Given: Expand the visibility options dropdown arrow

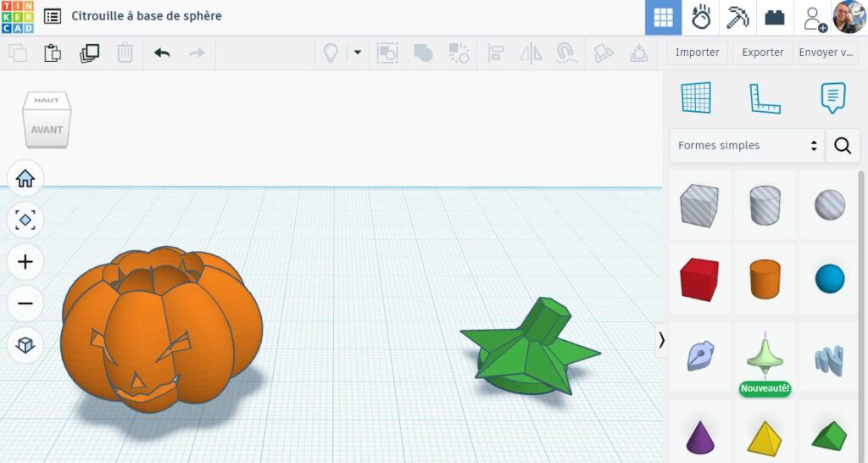Looking at the screenshot, I should click(x=358, y=53).
